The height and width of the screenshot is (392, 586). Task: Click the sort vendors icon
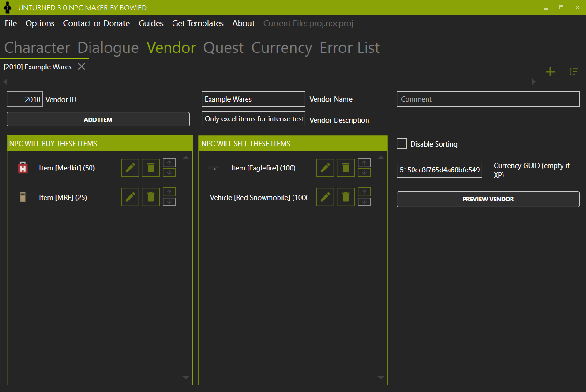pos(574,72)
